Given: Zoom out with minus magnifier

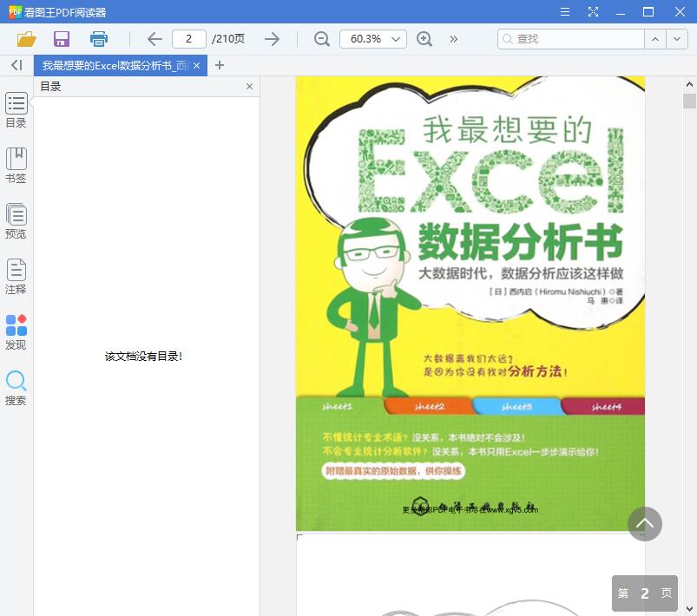Looking at the screenshot, I should click(322, 39).
